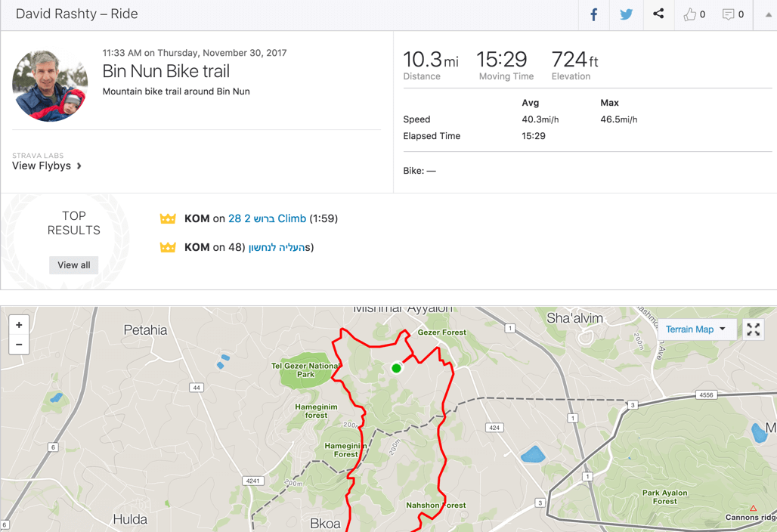Open the העליה לנחשון segment link
777x532 pixels.
coord(277,247)
